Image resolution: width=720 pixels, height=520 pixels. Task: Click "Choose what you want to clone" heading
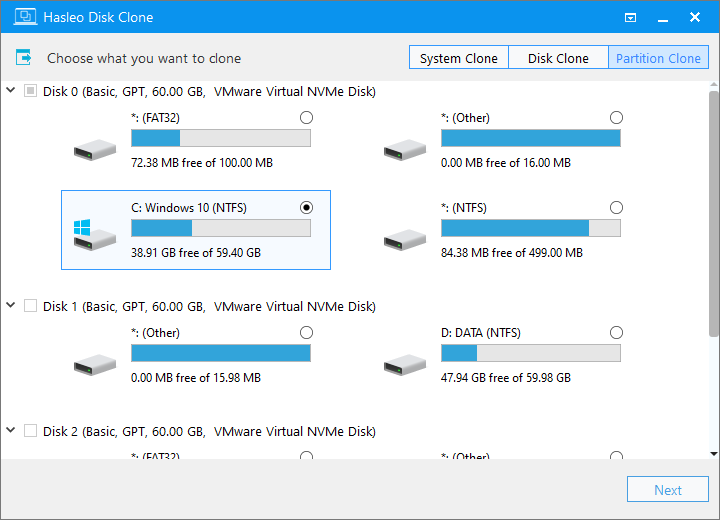[x=144, y=58]
